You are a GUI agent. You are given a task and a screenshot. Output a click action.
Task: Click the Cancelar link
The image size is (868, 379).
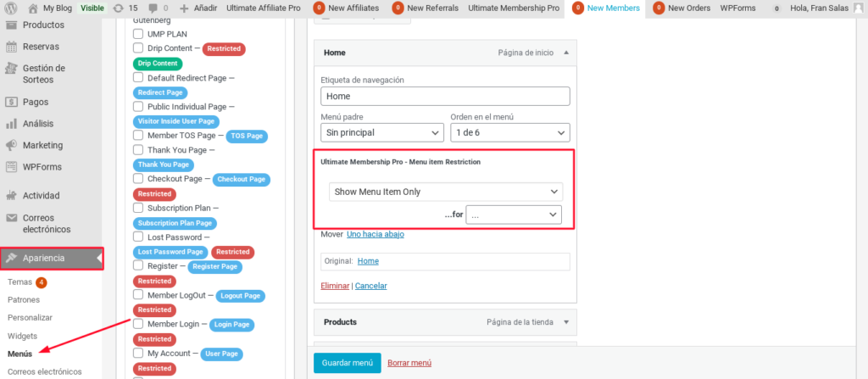(x=371, y=286)
